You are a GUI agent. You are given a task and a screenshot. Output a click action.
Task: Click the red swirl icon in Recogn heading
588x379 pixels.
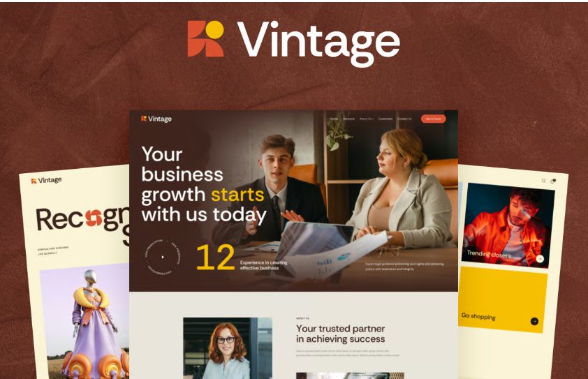coord(94,218)
